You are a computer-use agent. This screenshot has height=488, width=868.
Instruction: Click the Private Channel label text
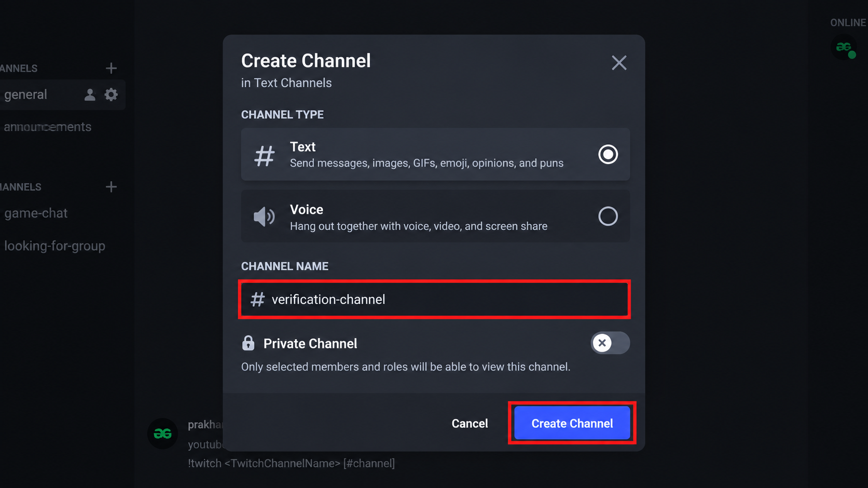[310, 344]
